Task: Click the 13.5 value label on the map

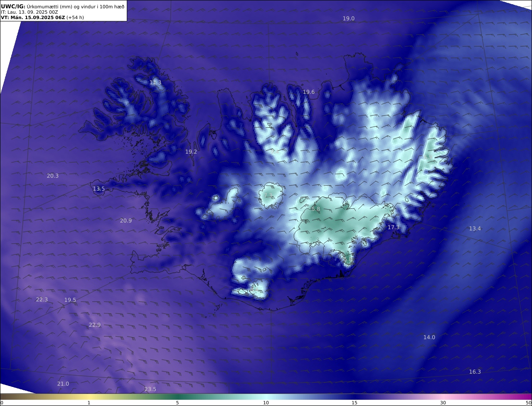Action: tap(99, 189)
